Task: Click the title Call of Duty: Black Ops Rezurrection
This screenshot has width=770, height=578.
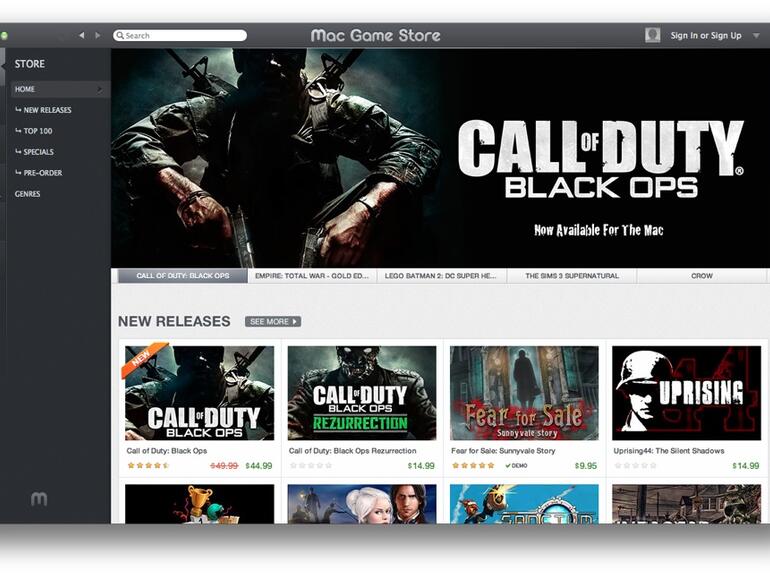Action: (x=353, y=451)
